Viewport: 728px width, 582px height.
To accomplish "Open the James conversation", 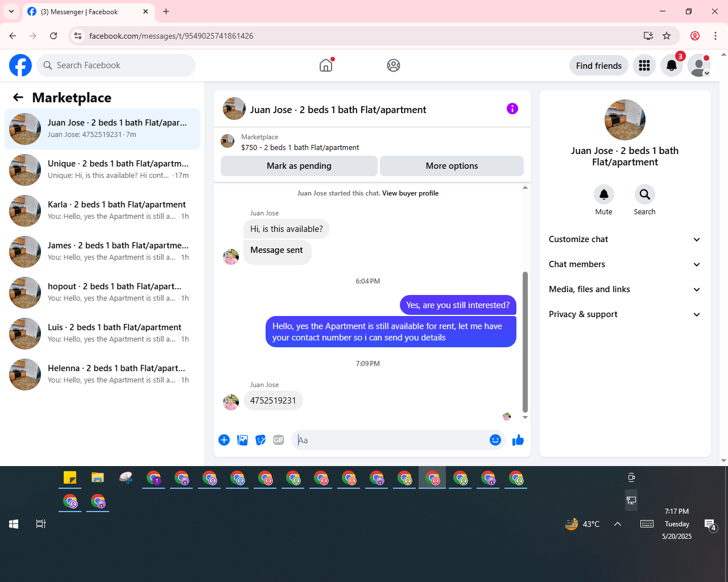I will (102, 252).
